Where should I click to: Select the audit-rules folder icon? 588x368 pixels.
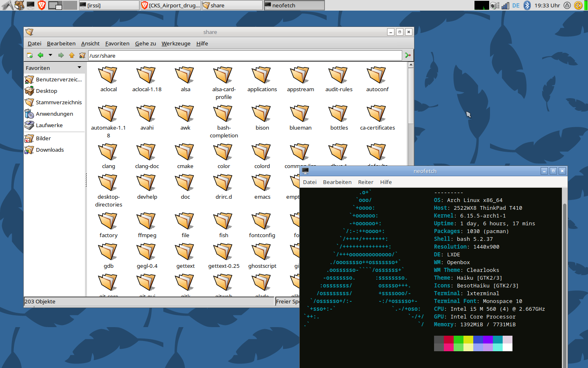(x=339, y=75)
